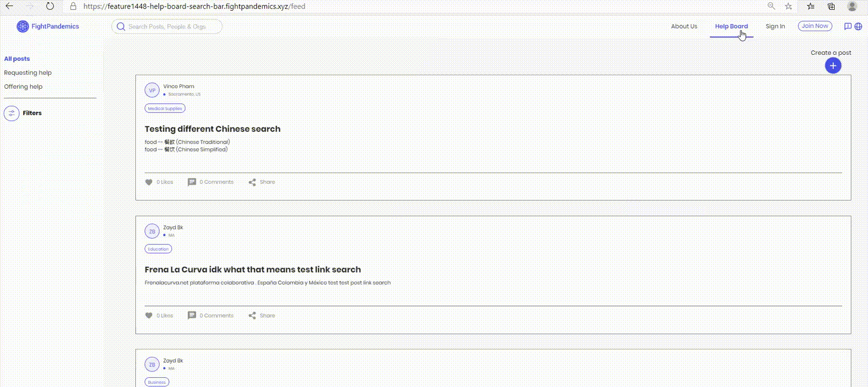Open the Frena La Curva post title

click(252, 270)
